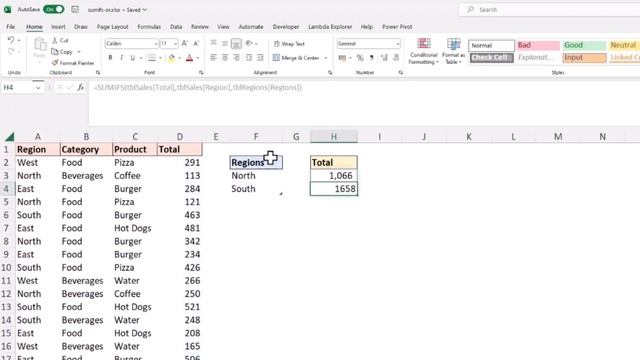The image size is (640, 360).
Task: Open the Merge & Center dropdown arrow
Action: click(x=326, y=58)
